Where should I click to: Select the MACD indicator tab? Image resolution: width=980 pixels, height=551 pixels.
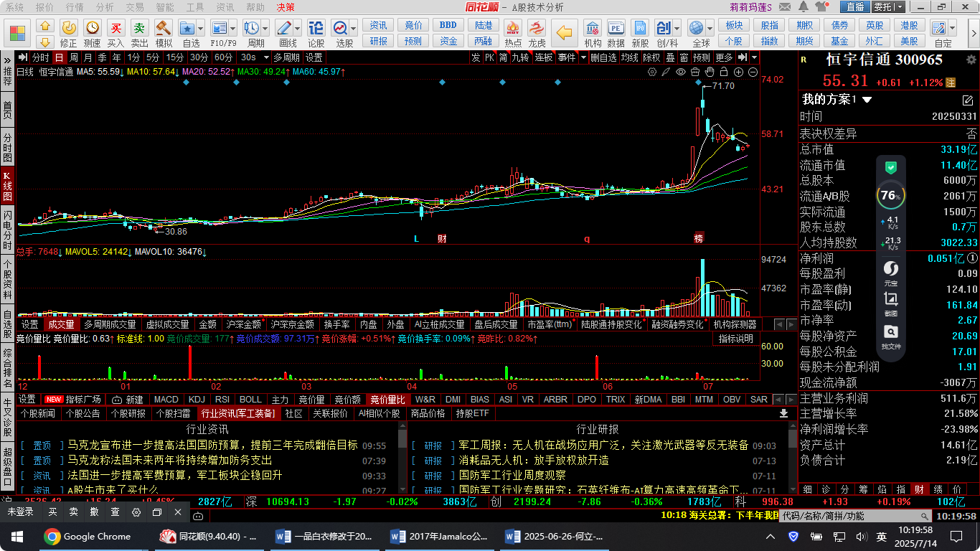click(166, 400)
